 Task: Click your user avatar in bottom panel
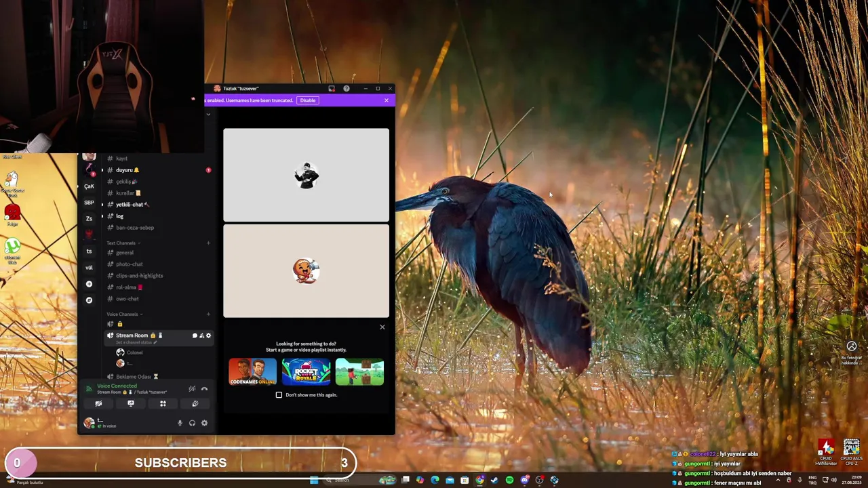tap(89, 422)
